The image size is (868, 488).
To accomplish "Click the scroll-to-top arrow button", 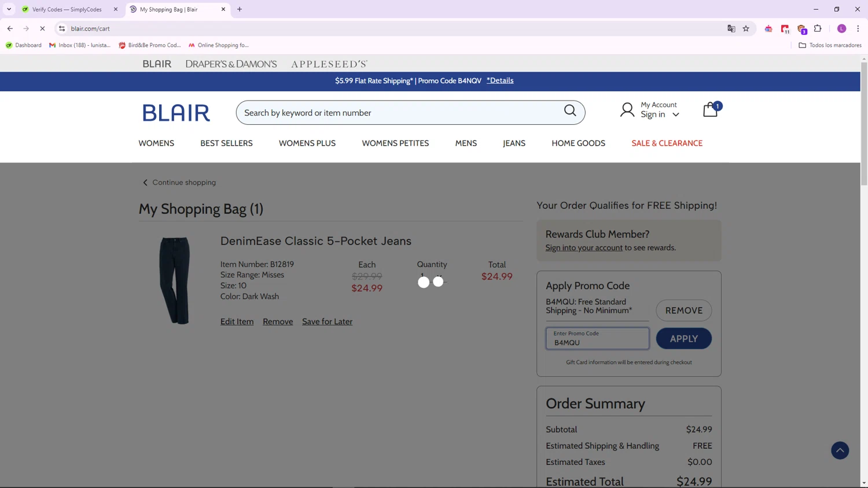I will (x=840, y=450).
